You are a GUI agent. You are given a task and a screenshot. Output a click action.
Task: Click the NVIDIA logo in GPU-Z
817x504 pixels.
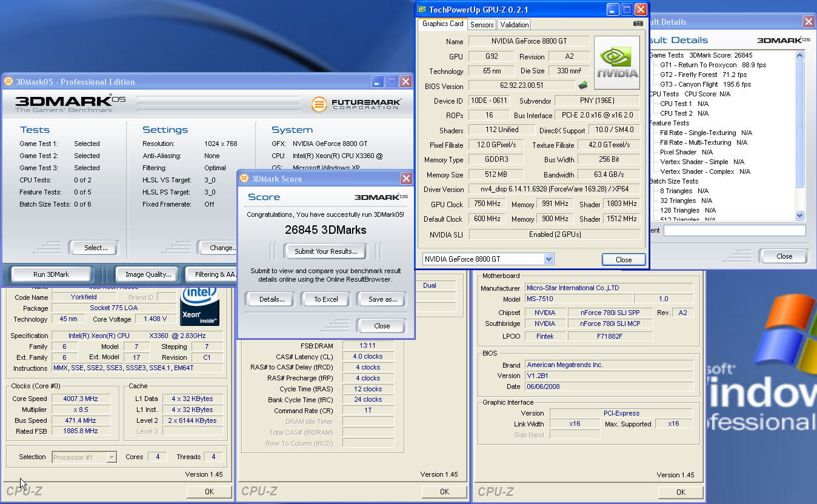[618, 63]
